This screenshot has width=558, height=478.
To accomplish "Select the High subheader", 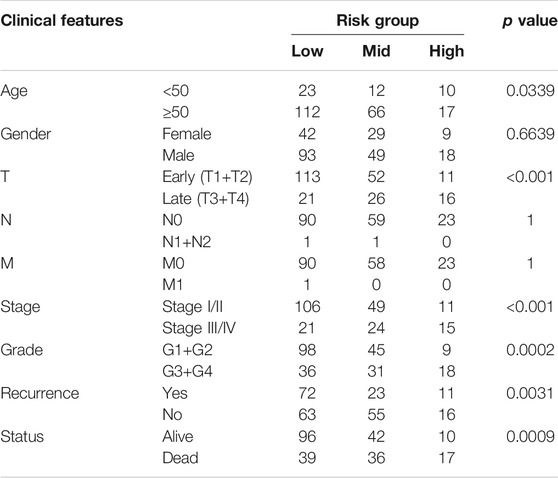I will click(447, 52).
